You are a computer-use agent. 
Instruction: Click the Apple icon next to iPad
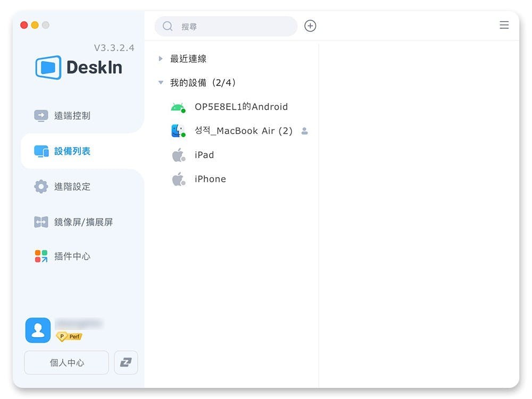[x=178, y=155]
